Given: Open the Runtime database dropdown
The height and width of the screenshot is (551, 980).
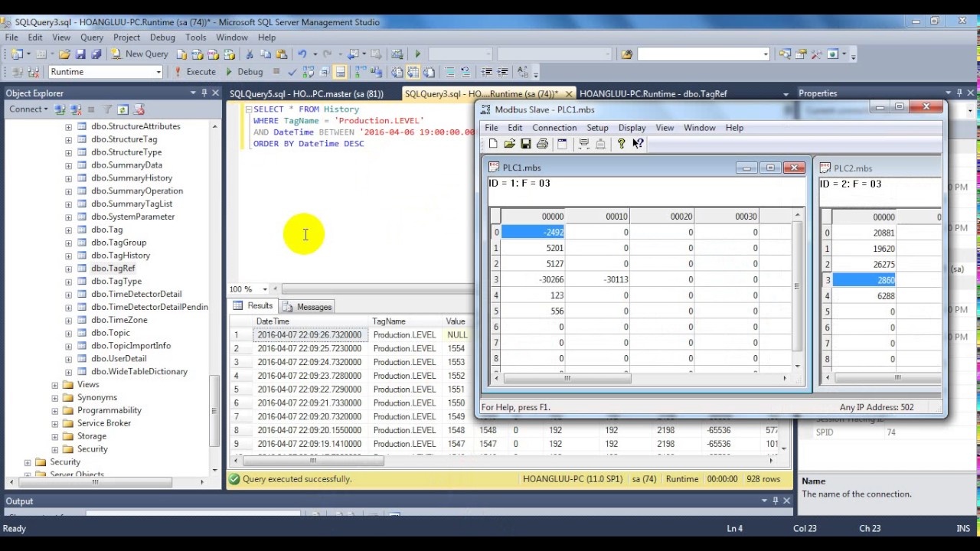Looking at the screenshot, I should tap(158, 72).
